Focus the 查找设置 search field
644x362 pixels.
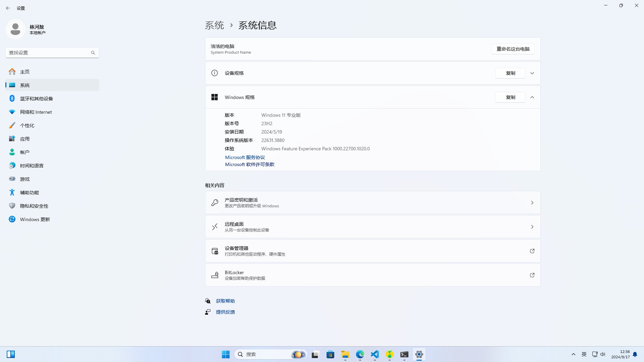pyautogui.click(x=52, y=53)
